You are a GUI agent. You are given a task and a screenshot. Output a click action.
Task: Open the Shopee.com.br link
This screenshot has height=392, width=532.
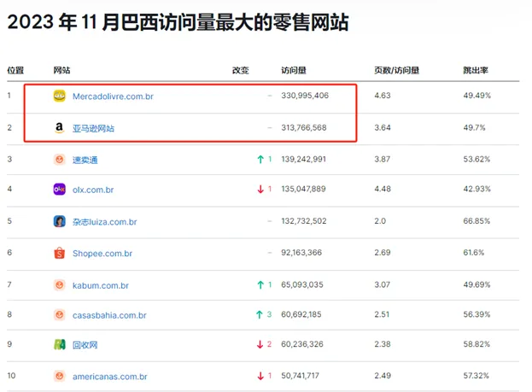tap(102, 254)
